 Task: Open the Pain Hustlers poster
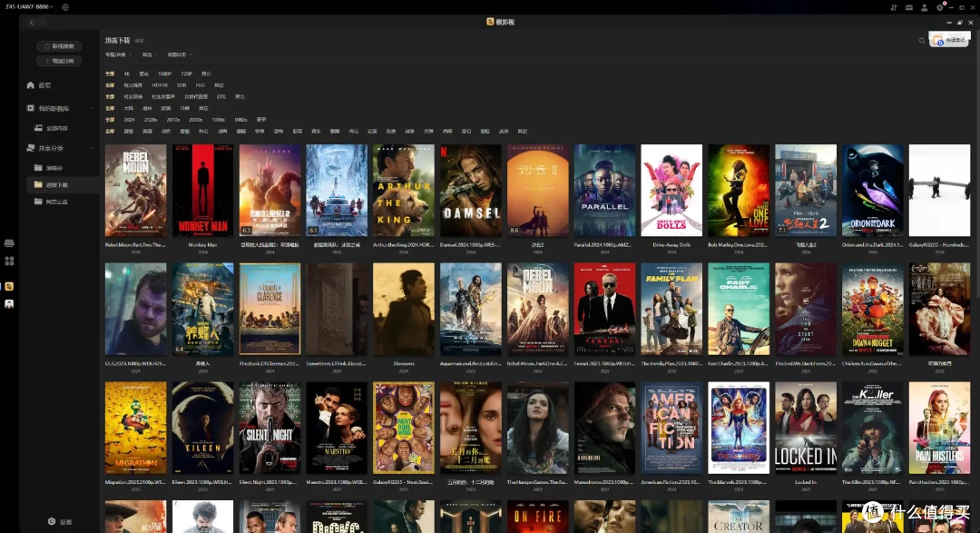point(939,428)
